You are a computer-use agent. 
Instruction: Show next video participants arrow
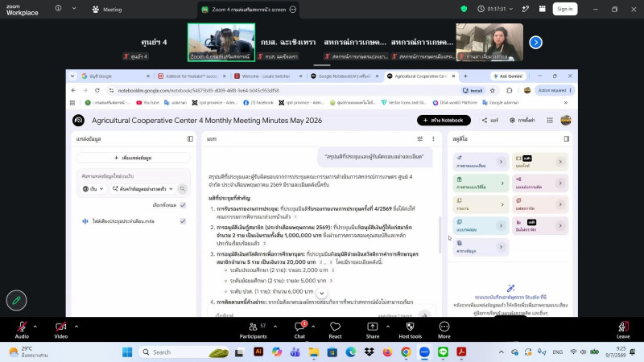(535, 43)
